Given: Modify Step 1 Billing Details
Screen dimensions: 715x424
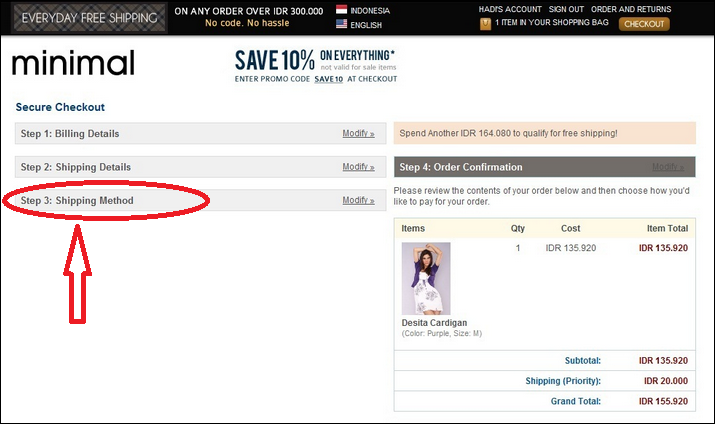Looking at the screenshot, I should (358, 133).
